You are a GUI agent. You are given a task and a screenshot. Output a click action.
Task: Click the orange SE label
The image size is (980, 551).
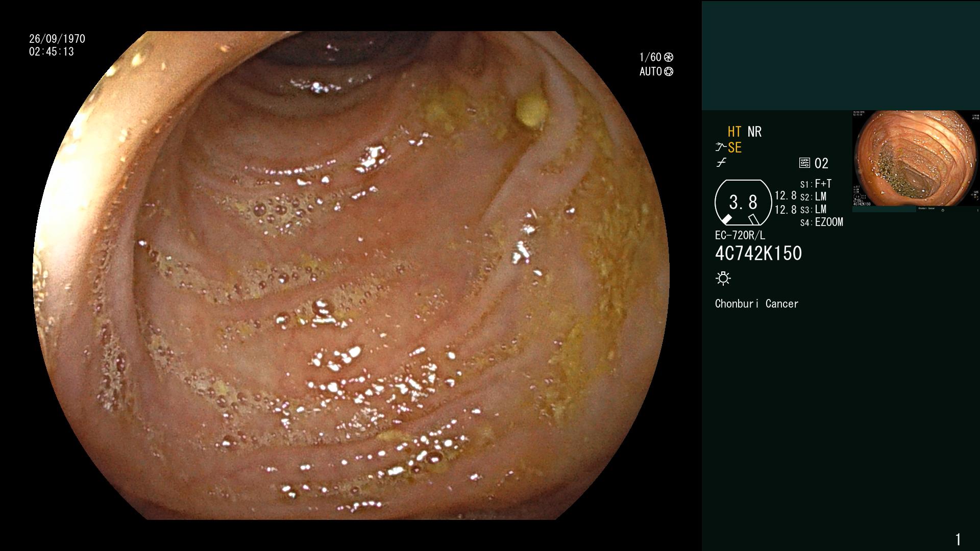(x=734, y=148)
